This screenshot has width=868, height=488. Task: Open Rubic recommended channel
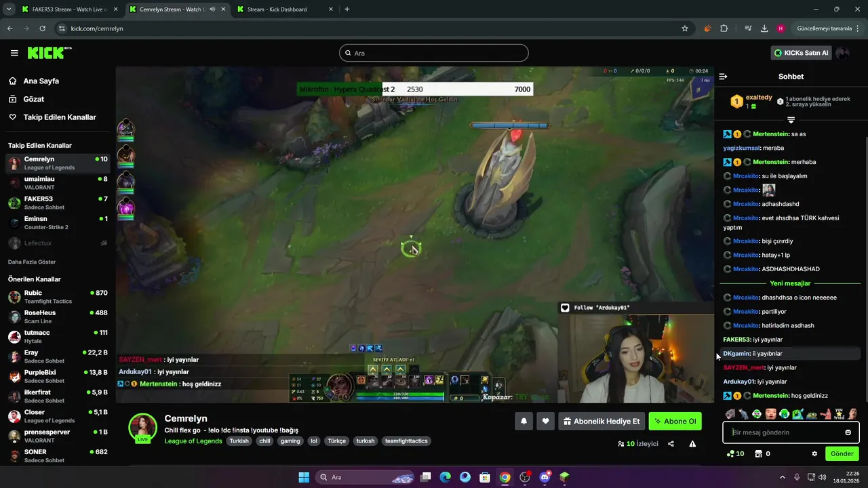point(57,297)
